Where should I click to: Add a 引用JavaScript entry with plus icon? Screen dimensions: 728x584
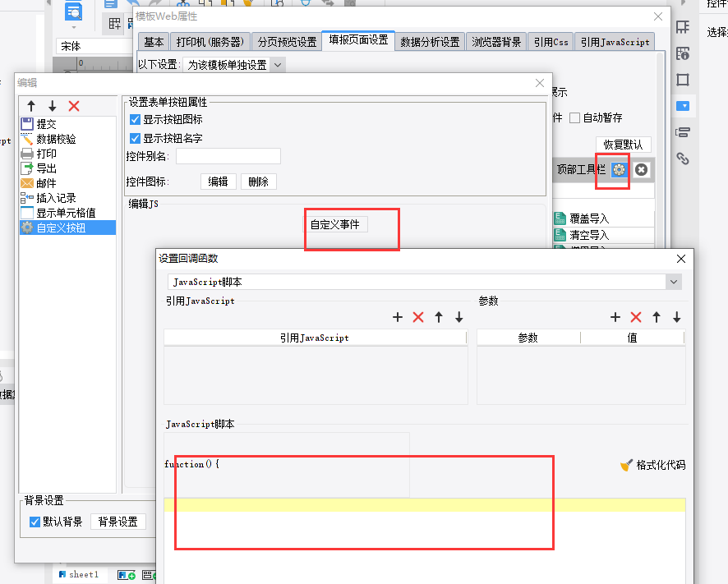398,317
